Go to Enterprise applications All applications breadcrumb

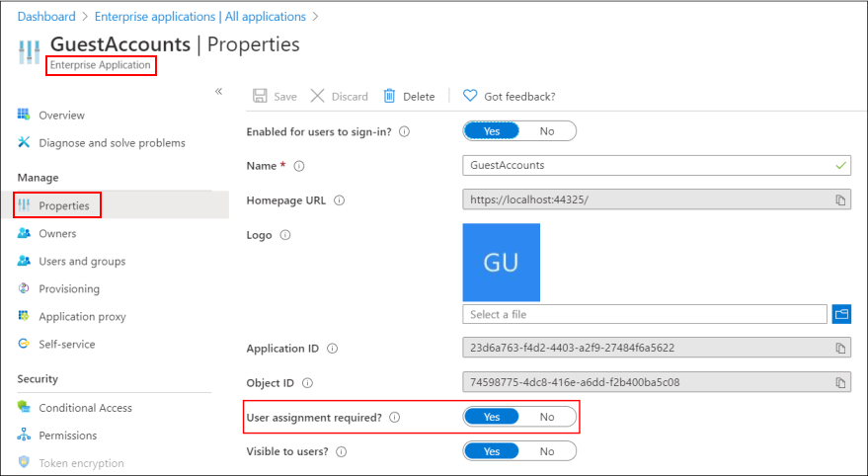[x=200, y=17]
